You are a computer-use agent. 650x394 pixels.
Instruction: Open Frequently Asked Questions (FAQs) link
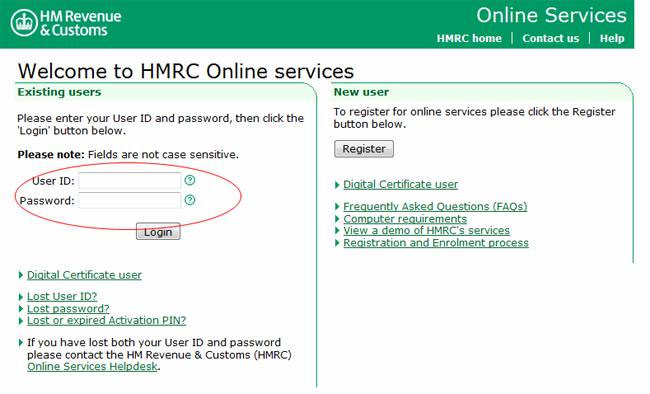(x=435, y=206)
